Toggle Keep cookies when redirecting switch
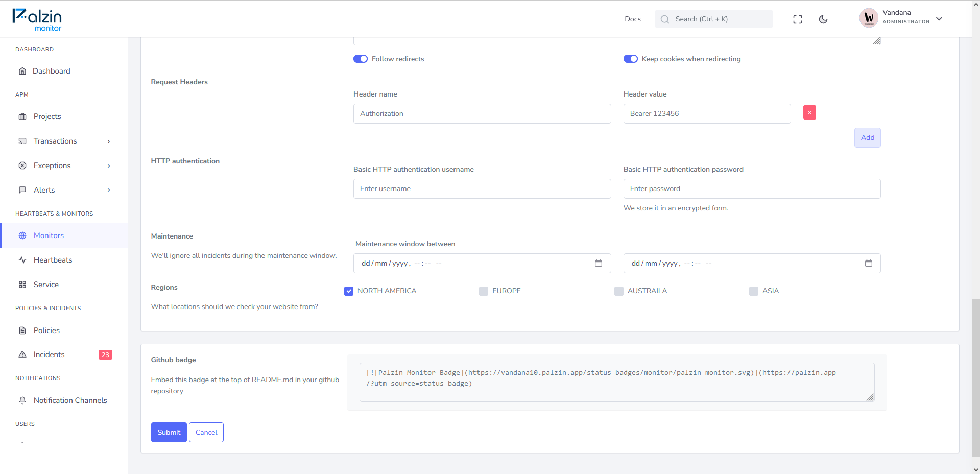Screen dimensions: 980x474 click(x=631, y=59)
